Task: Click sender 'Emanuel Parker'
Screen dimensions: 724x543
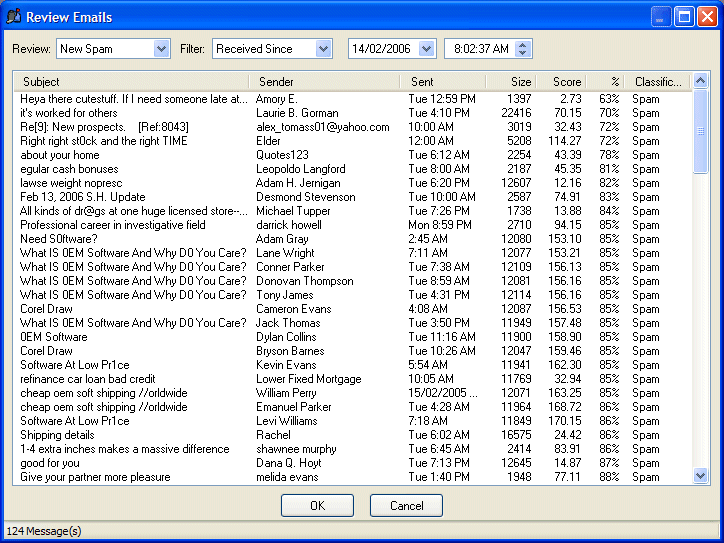Action: 294,407
